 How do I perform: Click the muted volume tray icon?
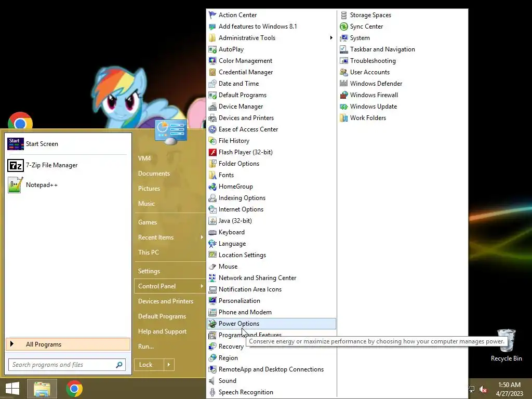(483, 389)
